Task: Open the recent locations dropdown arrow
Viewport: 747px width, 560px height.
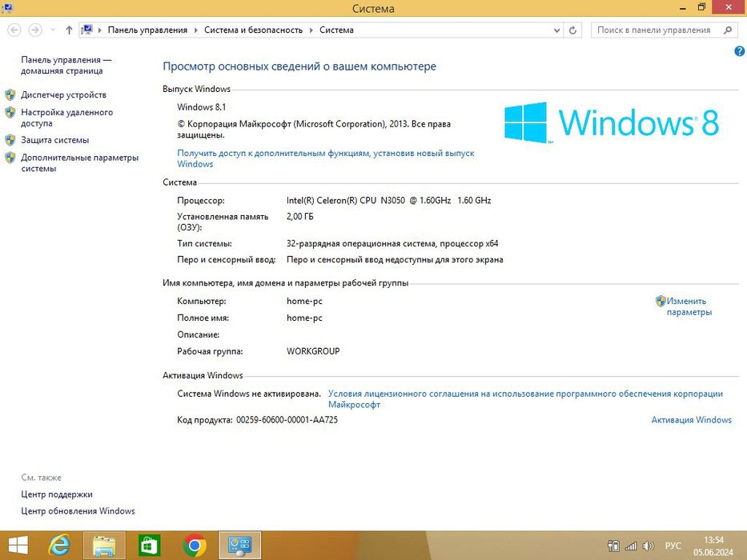Action: point(53,30)
